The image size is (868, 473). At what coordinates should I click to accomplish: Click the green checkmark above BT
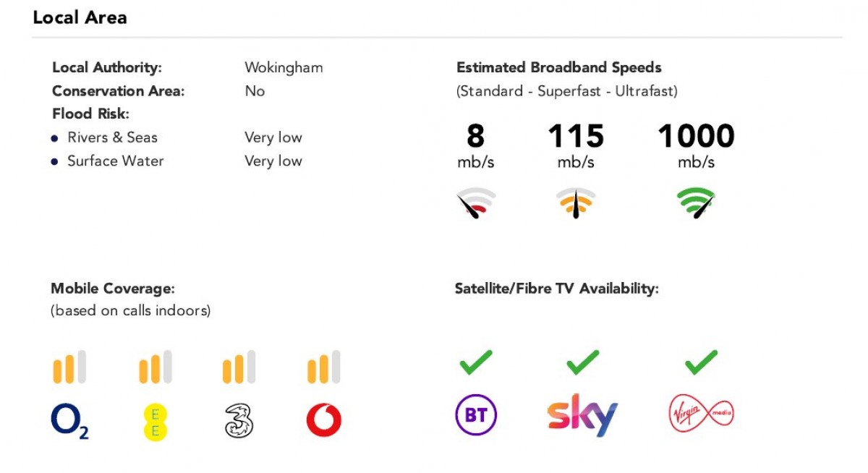(x=476, y=362)
